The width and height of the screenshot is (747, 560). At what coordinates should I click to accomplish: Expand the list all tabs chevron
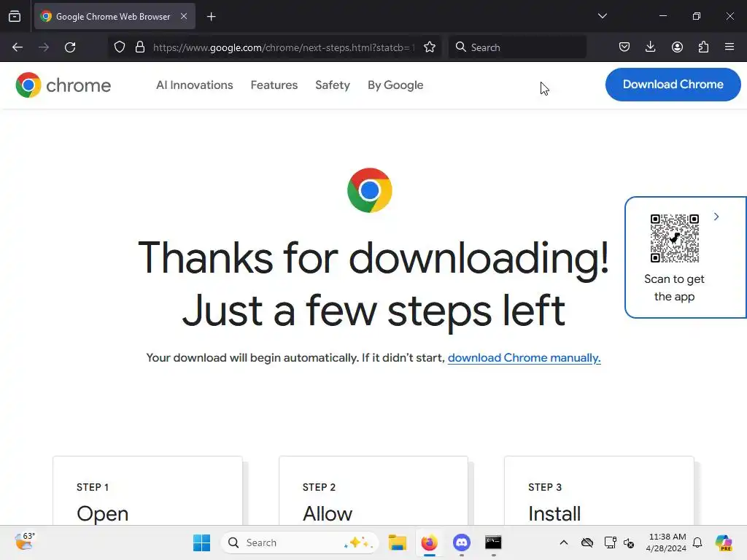(602, 16)
